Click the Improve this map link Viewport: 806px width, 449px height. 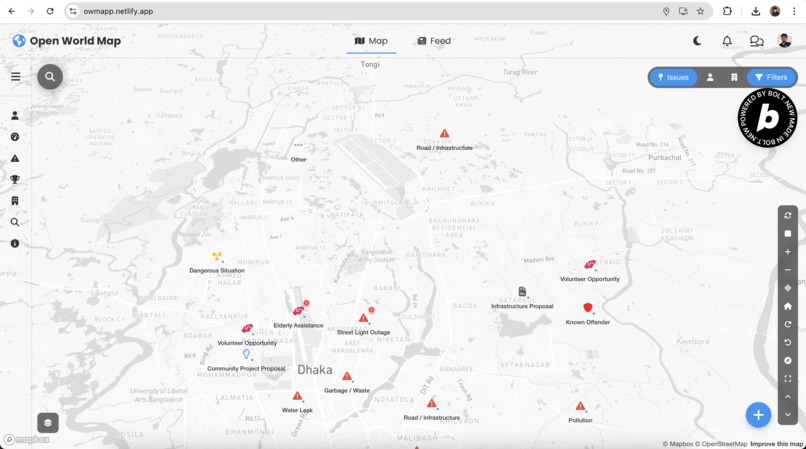[776, 444]
